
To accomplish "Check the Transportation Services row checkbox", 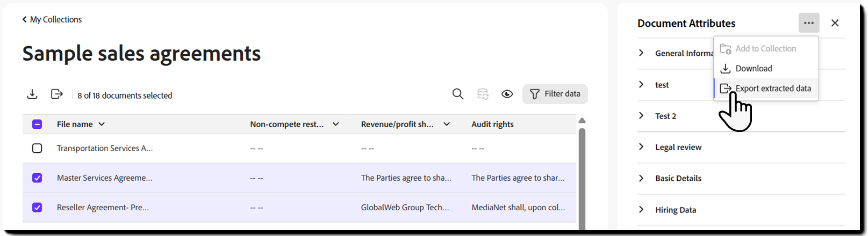I will point(37,148).
